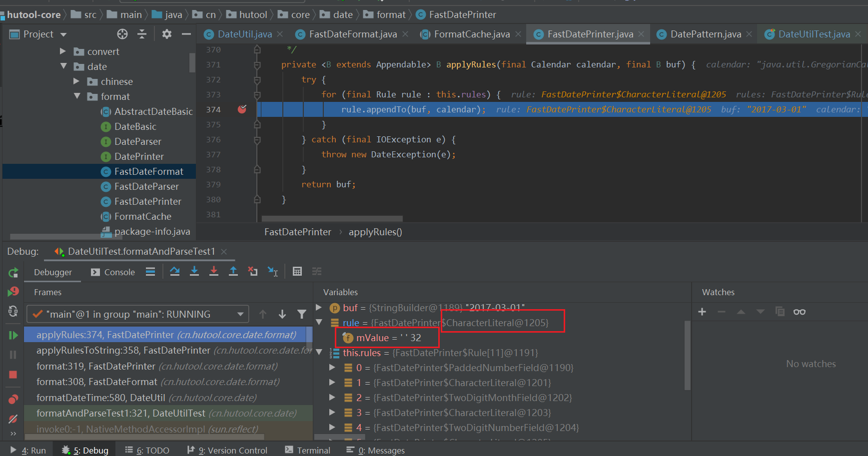Open the Project panel settings gear
The width and height of the screenshot is (868, 456).
pos(167,34)
